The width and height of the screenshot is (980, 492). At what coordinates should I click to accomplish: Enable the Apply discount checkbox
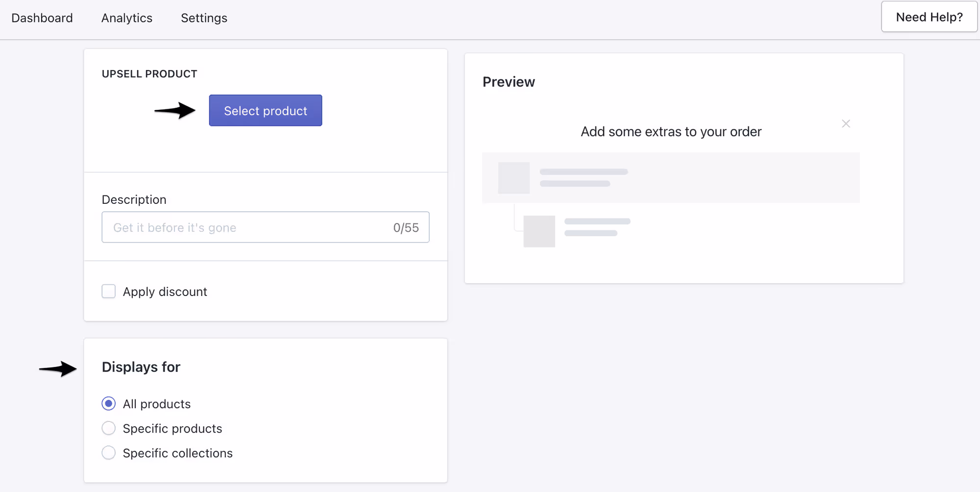[x=109, y=291]
